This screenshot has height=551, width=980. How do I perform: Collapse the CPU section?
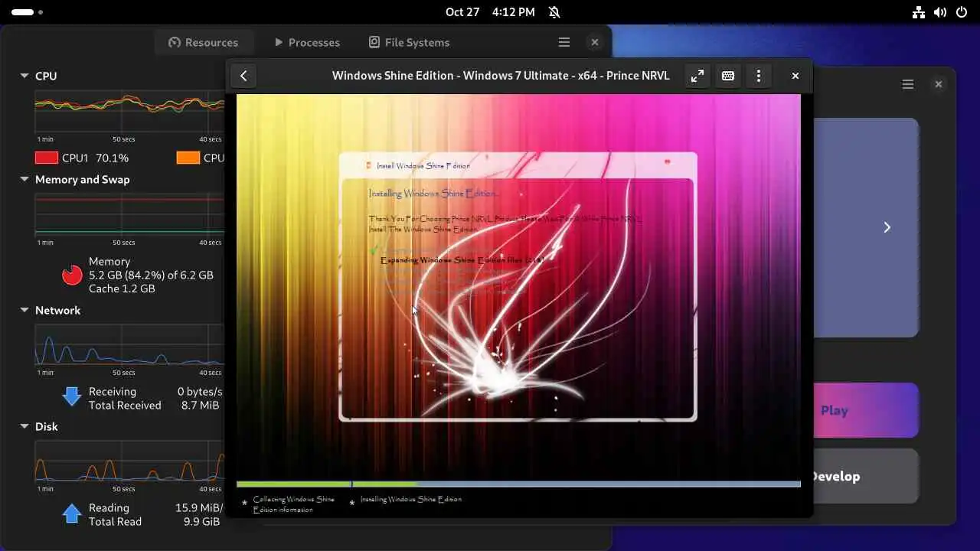pos(24,76)
